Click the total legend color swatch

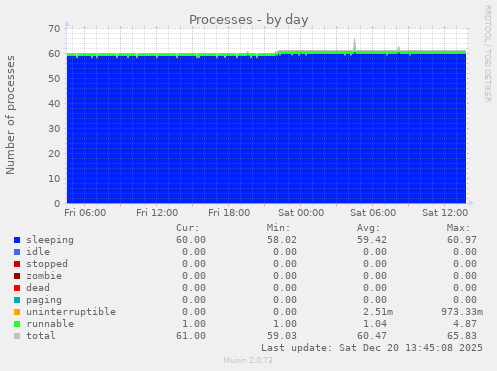click(x=17, y=336)
